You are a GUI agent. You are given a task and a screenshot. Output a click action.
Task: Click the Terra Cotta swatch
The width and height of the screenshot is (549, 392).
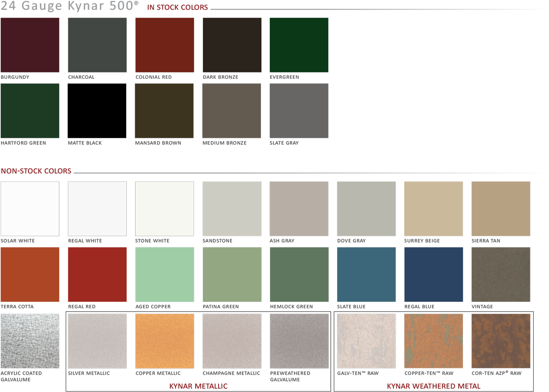pyautogui.click(x=30, y=275)
